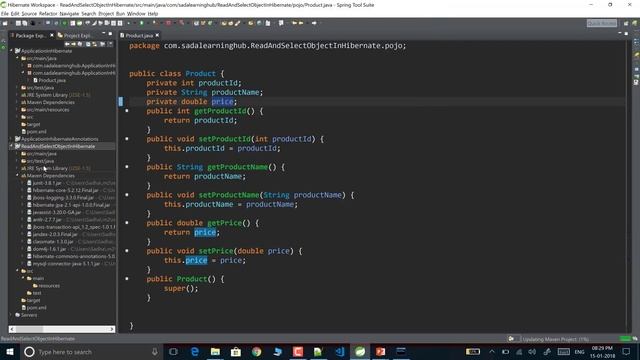Open the Navigate menu
Screen dimensions: 640x360
(x=69, y=13)
